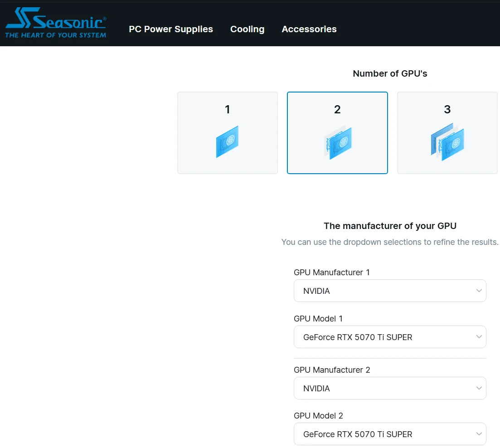The height and width of the screenshot is (448, 500).
Task: Click 'The manufacturer of your GPU' heading
Action: [390, 226]
